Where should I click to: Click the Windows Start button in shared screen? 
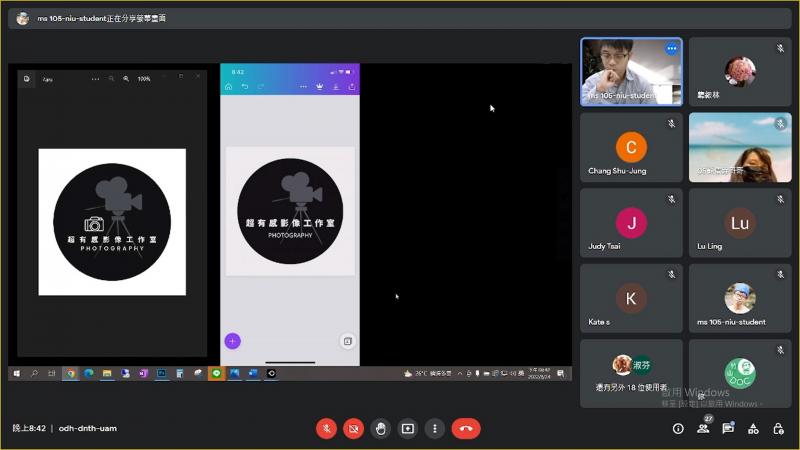[x=17, y=373]
